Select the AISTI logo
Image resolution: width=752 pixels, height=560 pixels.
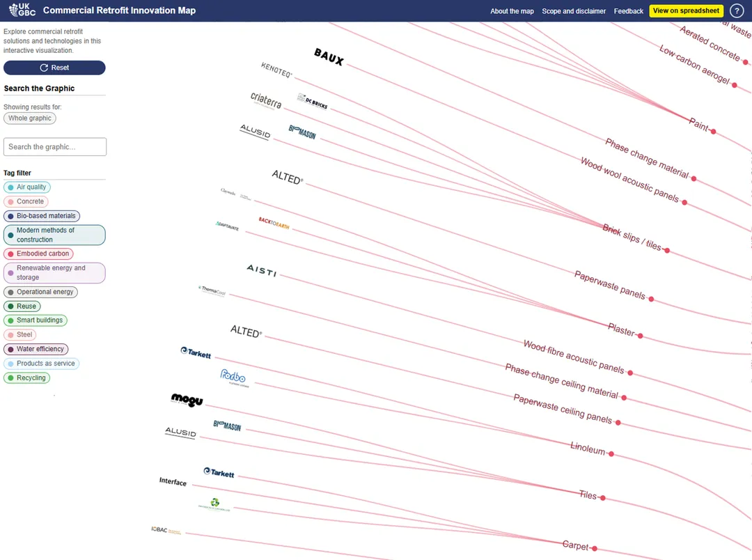[x=261, y=270]
